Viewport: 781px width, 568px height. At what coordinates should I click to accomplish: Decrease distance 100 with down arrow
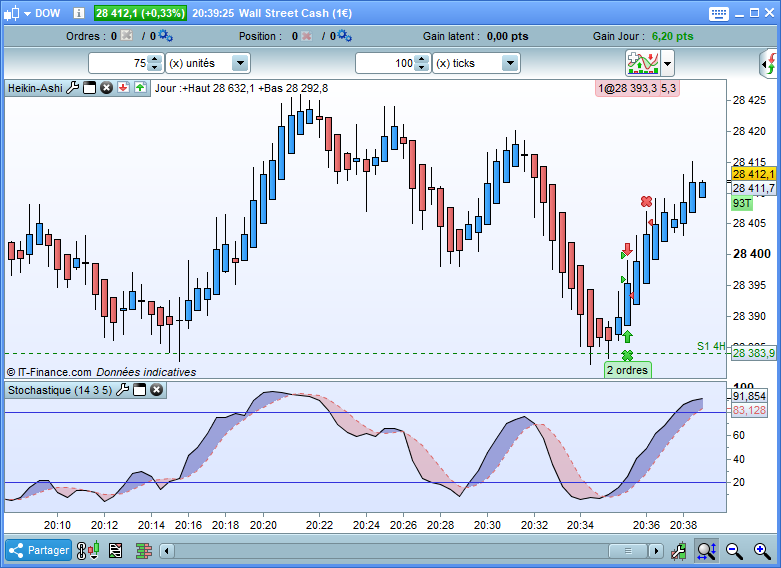(x=422, y=68)
